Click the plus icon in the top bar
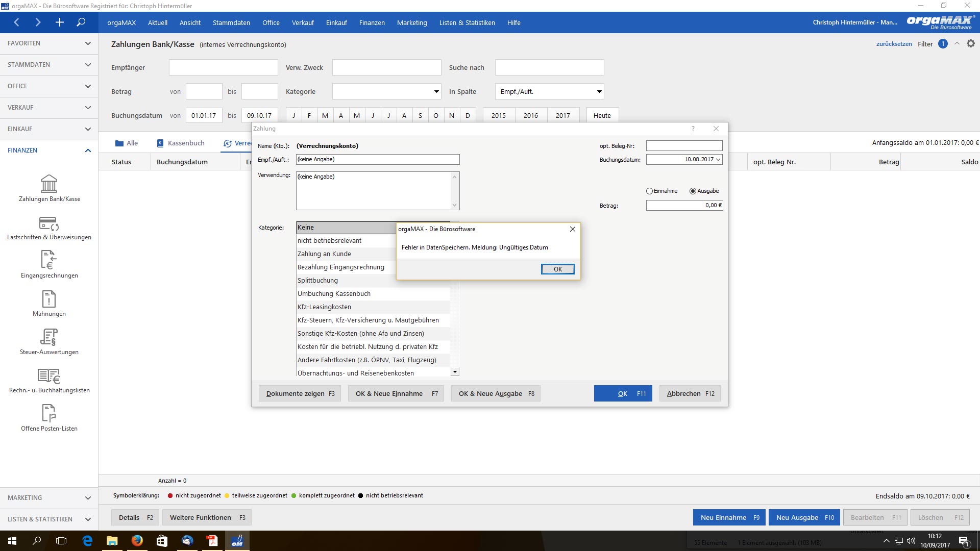The width and height of the screenshot is (980, 551). pyautogui.click(x=59, y=22)
